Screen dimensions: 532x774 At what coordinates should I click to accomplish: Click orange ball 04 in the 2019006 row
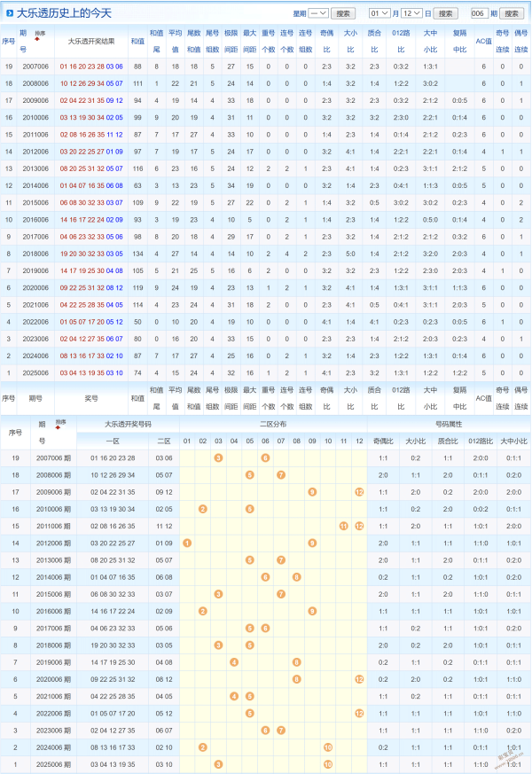coord(234,662)
